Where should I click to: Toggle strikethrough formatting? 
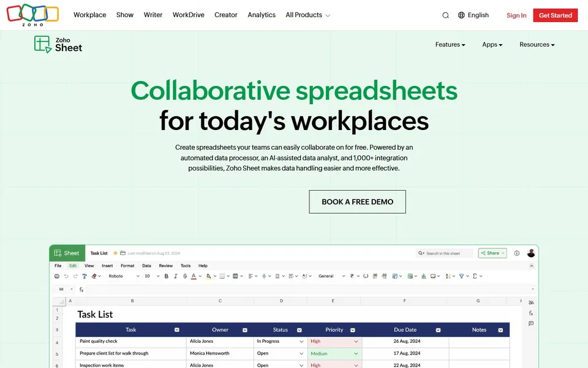pyautogui.click(x=185, y=276)
